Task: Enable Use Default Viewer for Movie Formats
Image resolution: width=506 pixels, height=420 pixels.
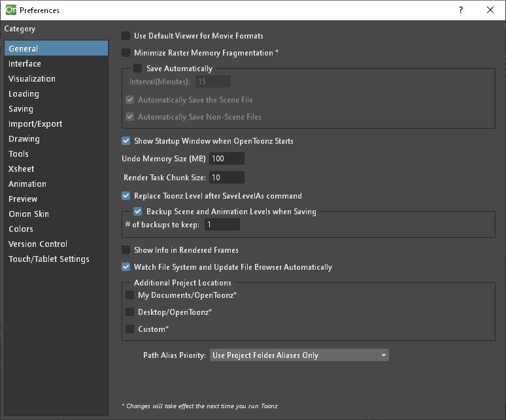Action: pos(126,36)
